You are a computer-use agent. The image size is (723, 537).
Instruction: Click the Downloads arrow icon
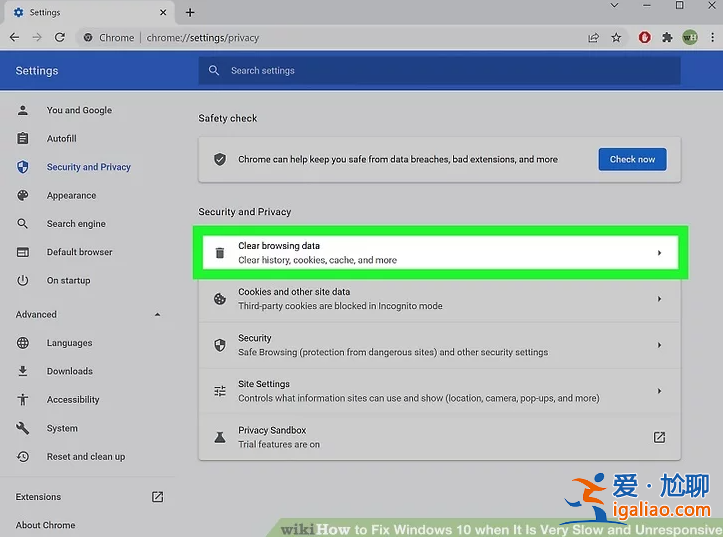23,371
